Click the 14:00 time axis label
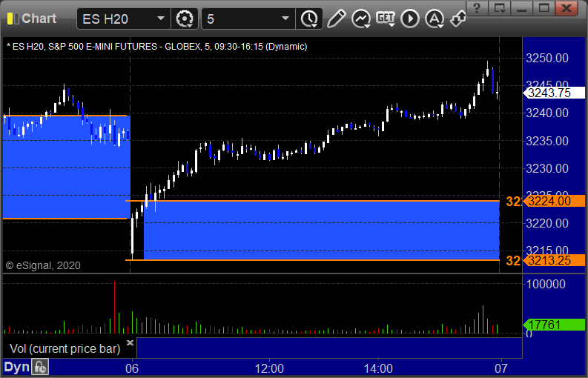Viewport: 588px width, 378px height. (378, 368)
